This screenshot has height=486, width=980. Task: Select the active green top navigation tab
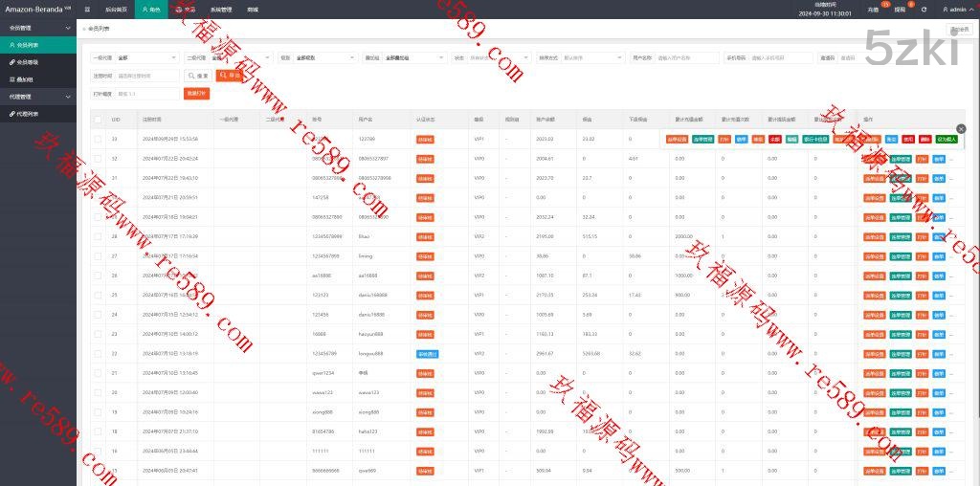151,10
